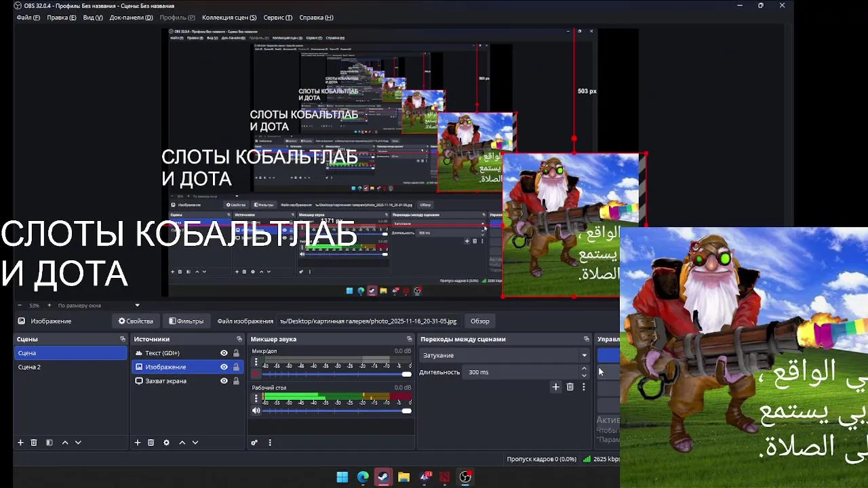The width and height of the screenshot is (868, 488).
Task: Open transition three-dot properties menu
Action: point(584,387)
